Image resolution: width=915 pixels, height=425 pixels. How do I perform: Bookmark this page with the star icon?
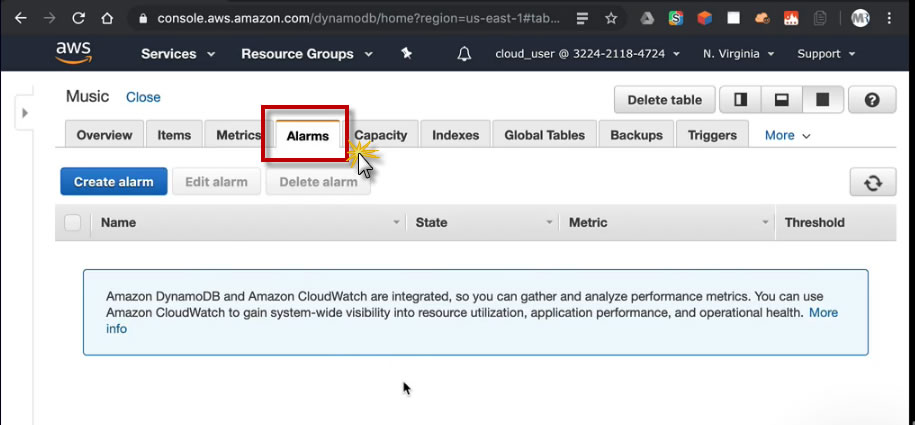point(611,18)
